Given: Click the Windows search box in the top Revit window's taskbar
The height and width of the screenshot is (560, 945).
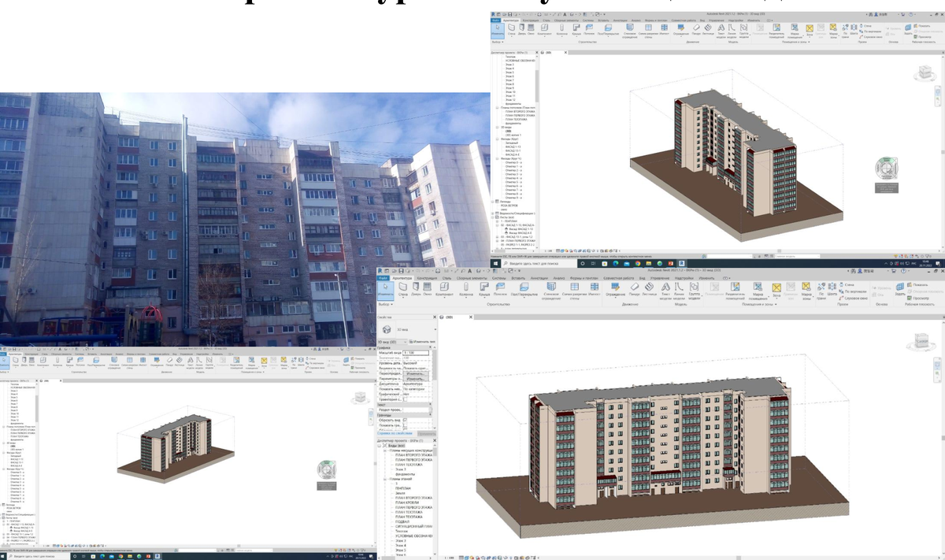Looking at the screenshot, I should pyautogui.click(x=539, y=264).
